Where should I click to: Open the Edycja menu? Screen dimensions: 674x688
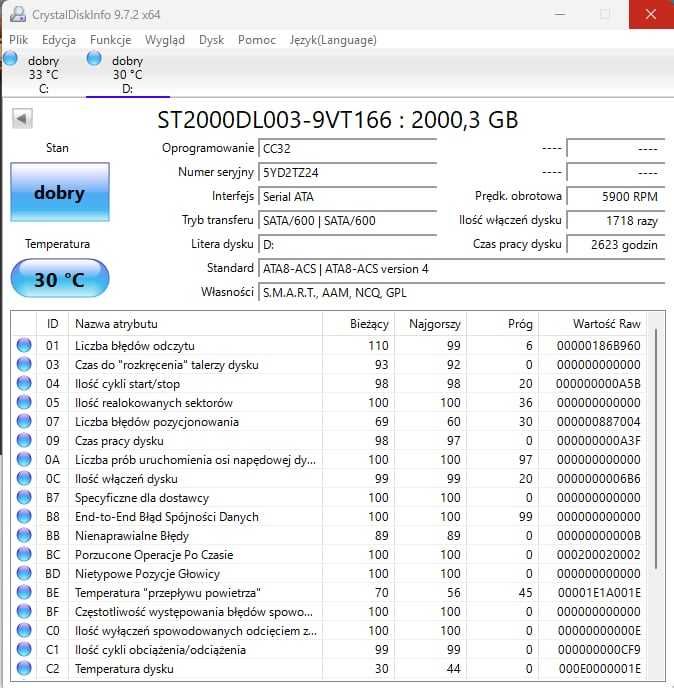[59, 40]
